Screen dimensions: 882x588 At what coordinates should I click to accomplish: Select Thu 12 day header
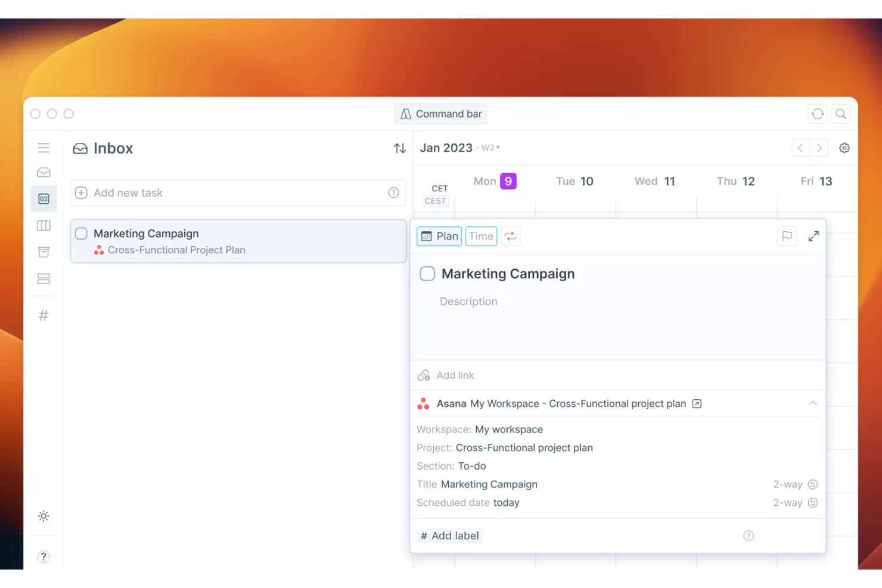735,181
